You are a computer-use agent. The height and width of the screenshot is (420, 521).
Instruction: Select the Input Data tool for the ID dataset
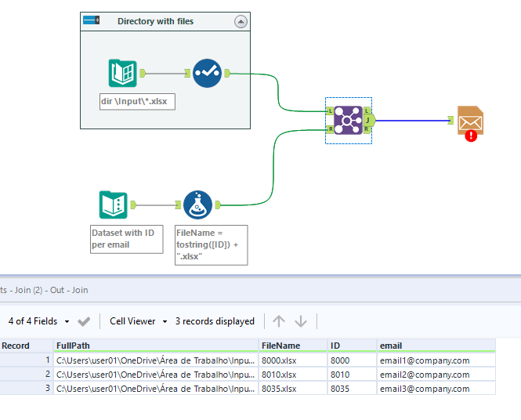click(x=114, y=205)
